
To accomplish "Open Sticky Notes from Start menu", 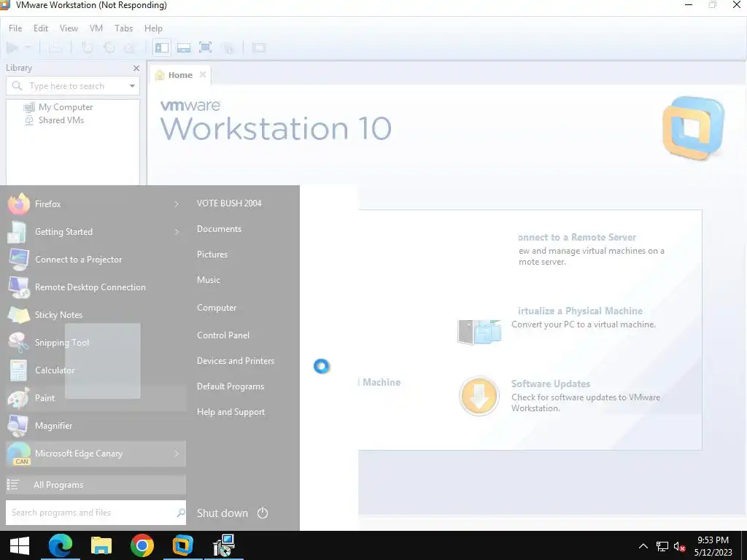I will (x=96, y=315).
